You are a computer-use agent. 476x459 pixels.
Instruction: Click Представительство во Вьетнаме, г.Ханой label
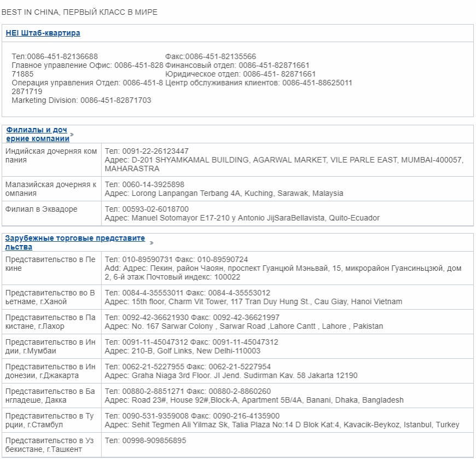point(51,297)
